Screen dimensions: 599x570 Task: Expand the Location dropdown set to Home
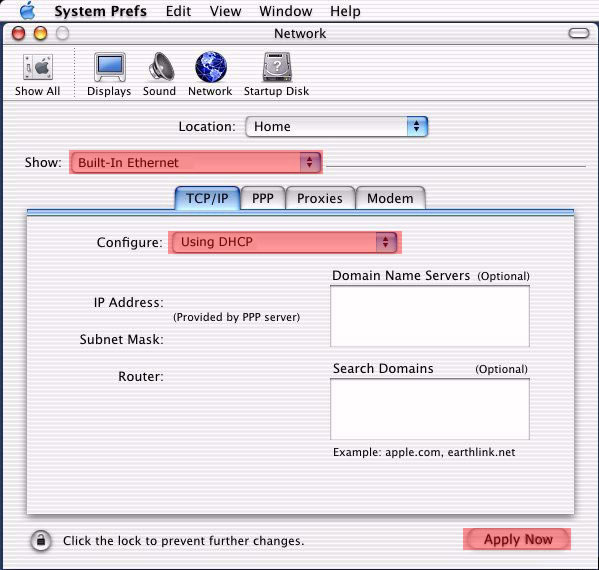pos(337,126)
